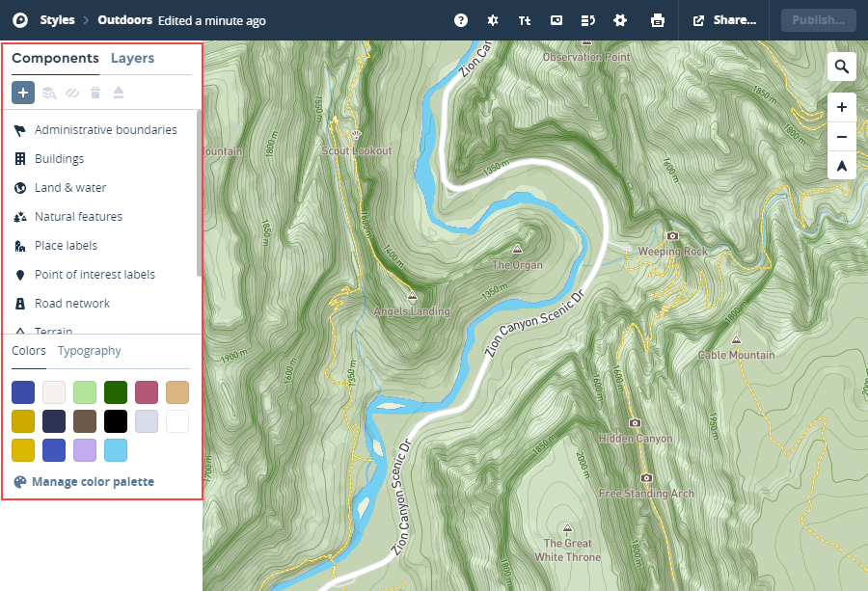Click the add component plus button
Viewport: 868px width, 591px height.
pyautogui.click(x=23, y=93)
